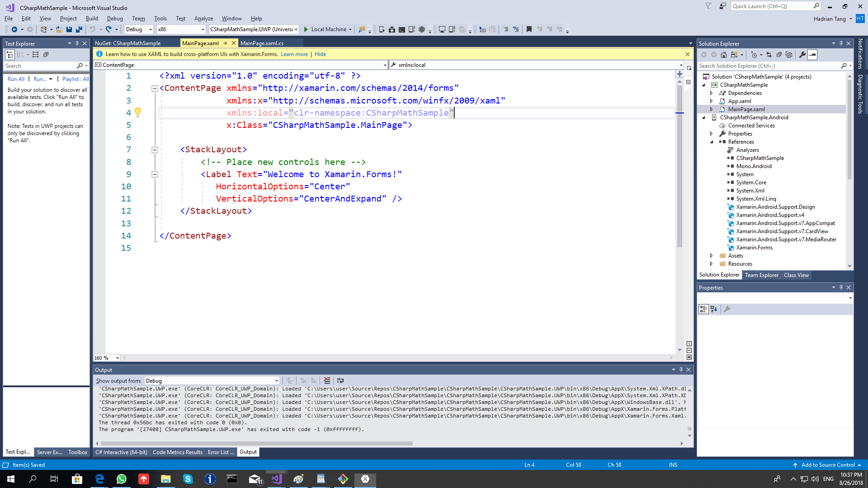The width and height of the screenshot is (868, 488).
Task: Toggle Preview Selected Items in Solution Explorer
Action: coord(812,55)
